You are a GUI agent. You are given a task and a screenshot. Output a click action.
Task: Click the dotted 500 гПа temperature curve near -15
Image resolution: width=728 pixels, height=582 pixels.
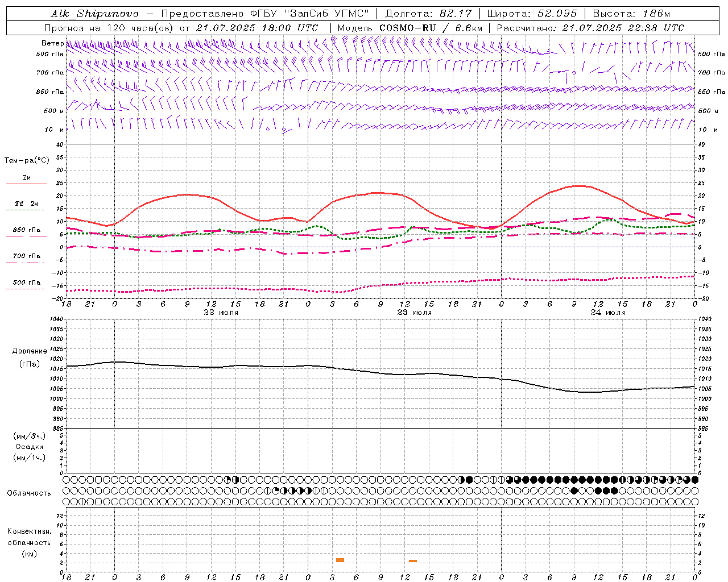tap(380, 285)
